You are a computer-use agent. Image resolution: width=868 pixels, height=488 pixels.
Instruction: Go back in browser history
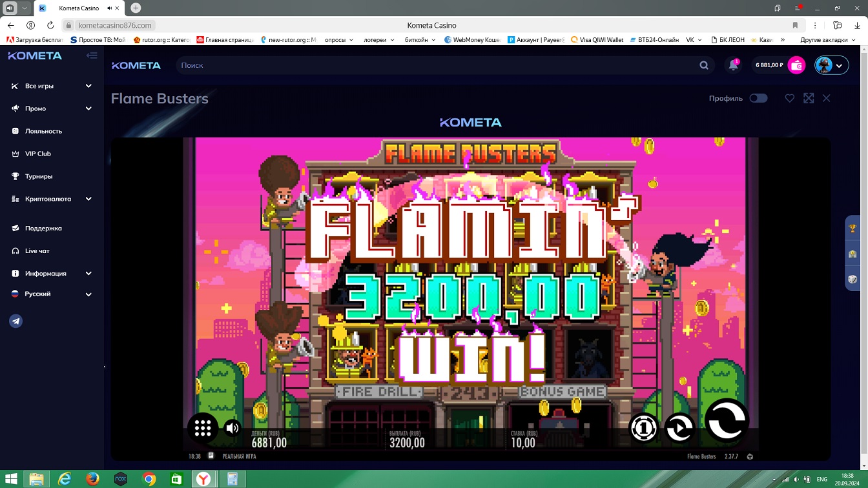tap(11, 25)
